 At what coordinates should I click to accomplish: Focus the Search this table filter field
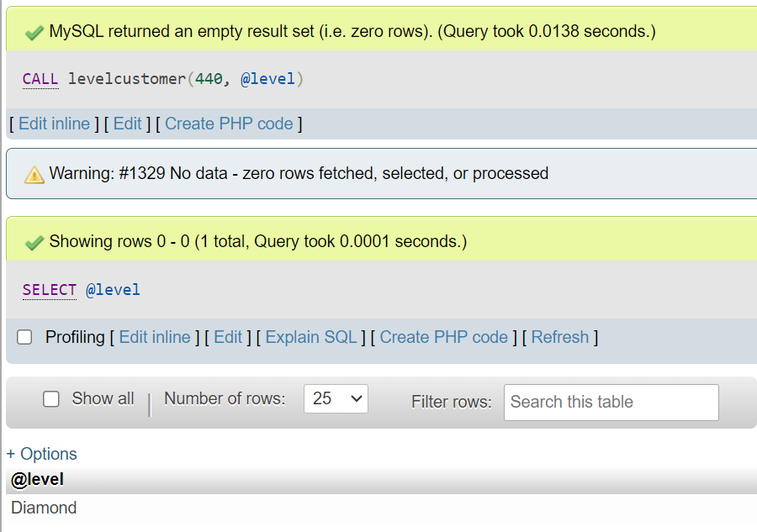click(x=611, y=403)
